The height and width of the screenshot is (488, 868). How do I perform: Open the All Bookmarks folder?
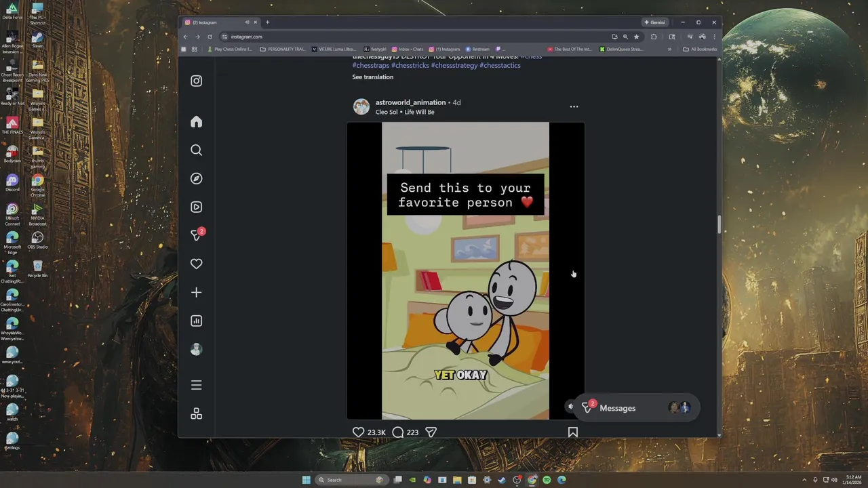pyautogui.click(x=700, y=49)
